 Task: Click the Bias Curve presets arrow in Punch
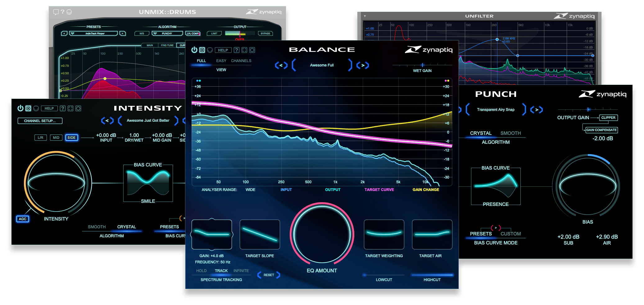[x=496, y=228]
